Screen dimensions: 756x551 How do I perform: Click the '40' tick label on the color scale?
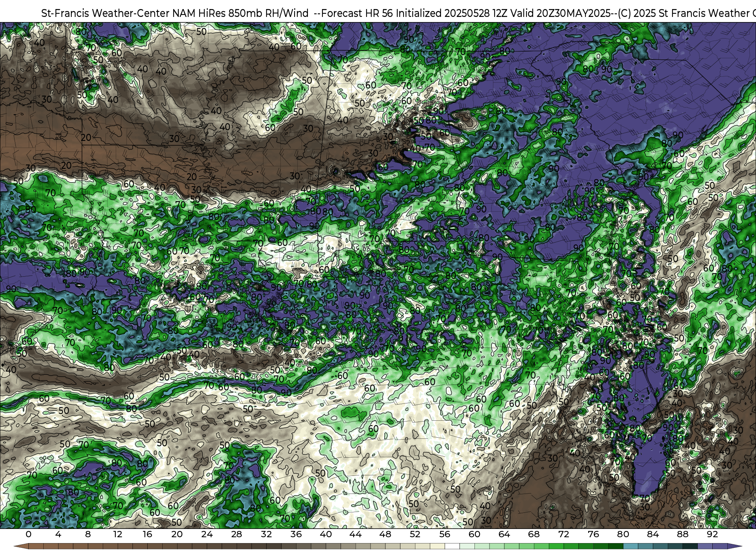pyautogui.click(x=326, y=534)
